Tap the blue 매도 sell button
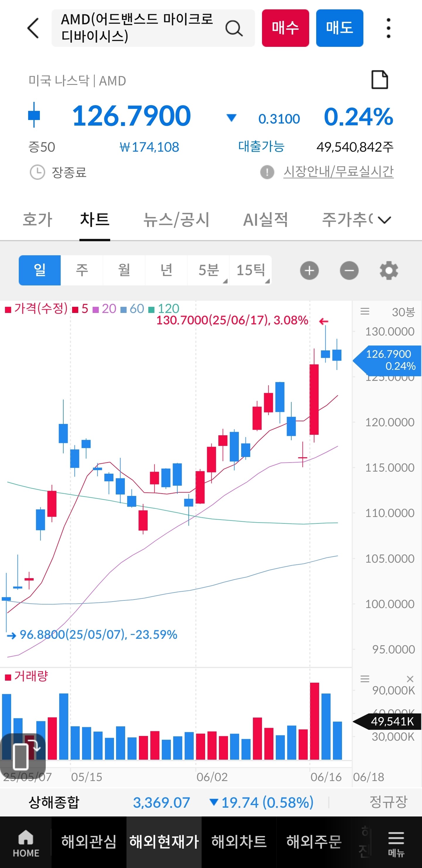 click(x=340, y=28)
